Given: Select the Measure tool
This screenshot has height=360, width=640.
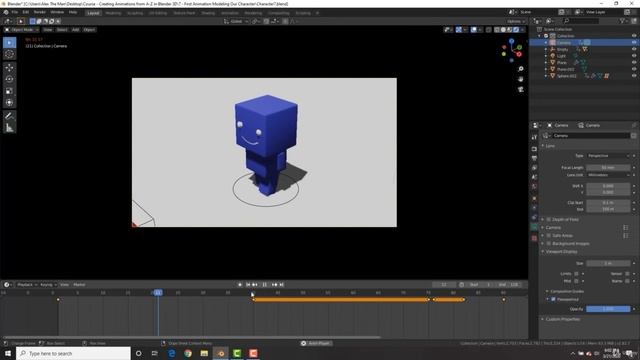Looking at the screenshot, I should [x=9, y=128].
